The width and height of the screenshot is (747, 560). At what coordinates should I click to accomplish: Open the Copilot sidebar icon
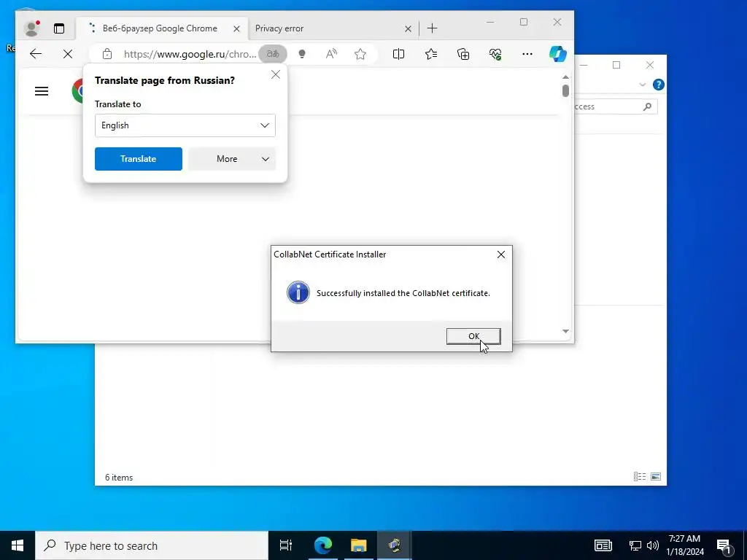coord(557,54)
